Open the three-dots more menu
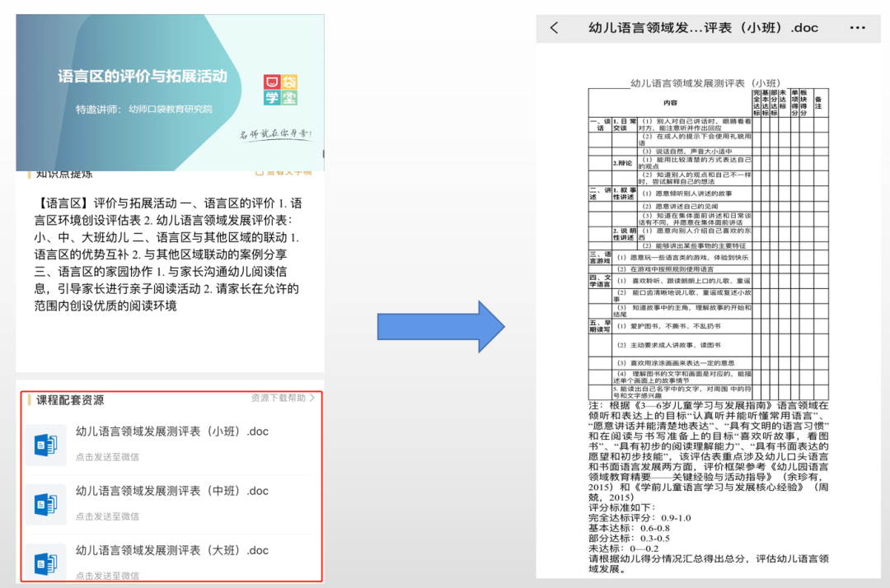Viewport: 890px width, 588px height. tap(857, 28)
